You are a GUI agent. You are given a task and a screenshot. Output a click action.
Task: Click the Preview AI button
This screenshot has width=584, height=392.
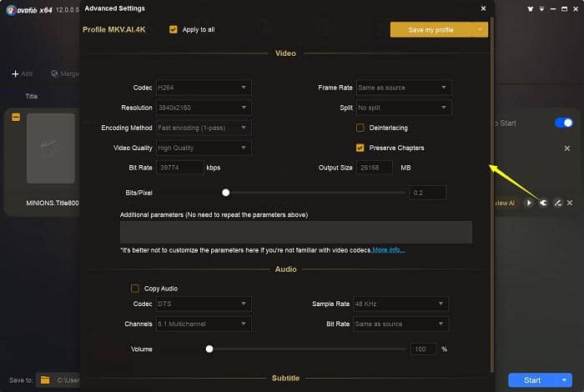[506, 203]
